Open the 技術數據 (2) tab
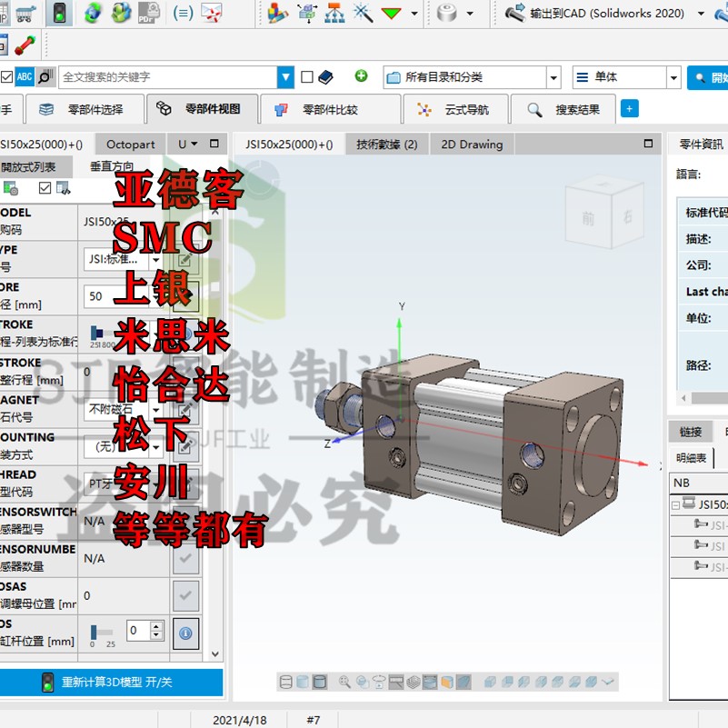This screenshot has width=728, height=728. (387, 145)
